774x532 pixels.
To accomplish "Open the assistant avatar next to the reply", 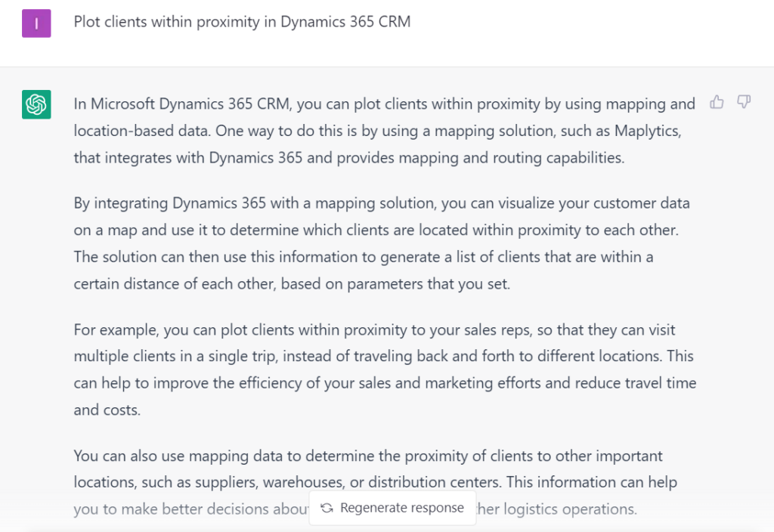I will point(36,104).
